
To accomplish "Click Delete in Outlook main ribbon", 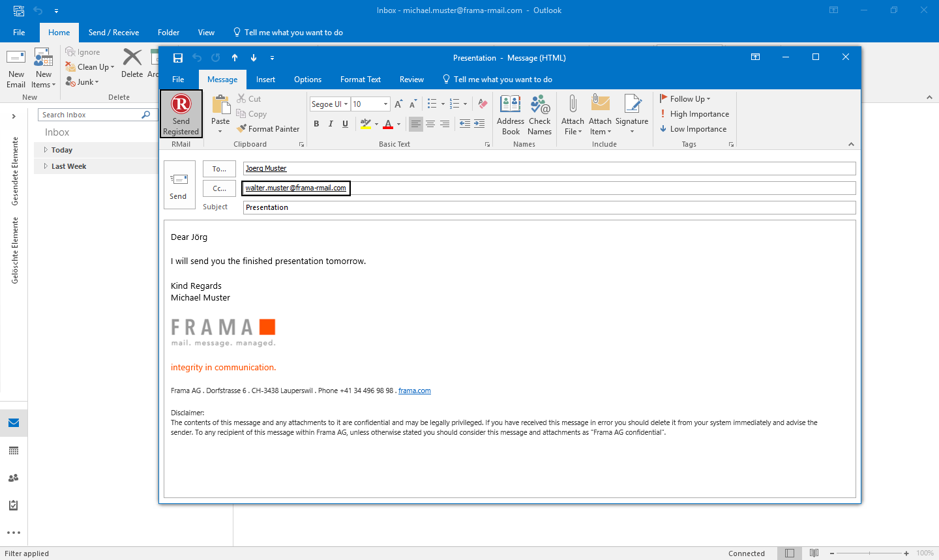I will coord(132,63).
